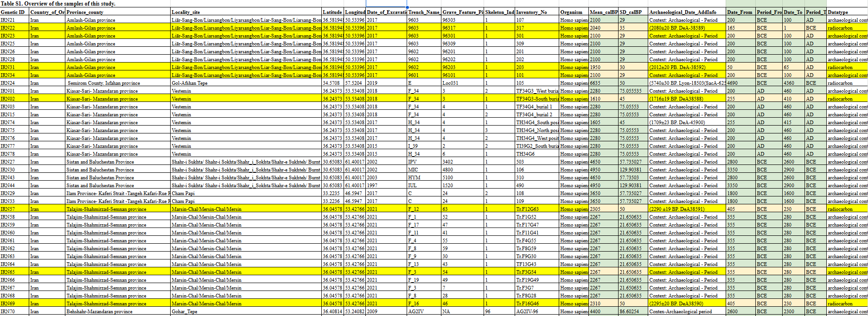Select the 'TH34G6' inventory cell
This screenshot has height=316, width=868.
[537, 154]
